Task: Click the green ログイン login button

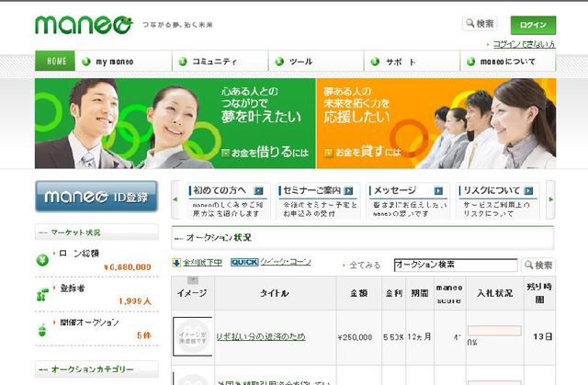Action: point(533,25)
